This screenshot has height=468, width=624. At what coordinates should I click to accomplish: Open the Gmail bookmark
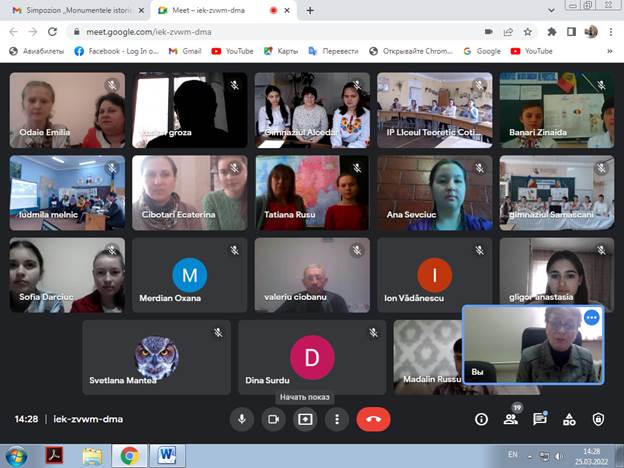(x=184, y=50)
